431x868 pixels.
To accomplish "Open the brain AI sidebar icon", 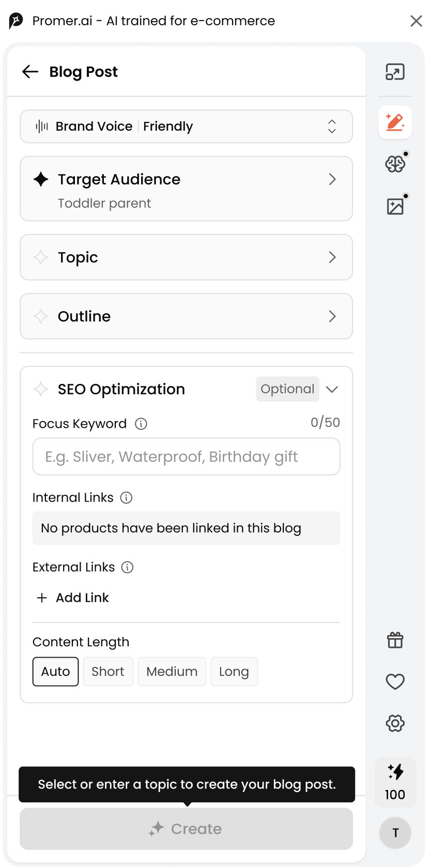I will tap(395, 164).
